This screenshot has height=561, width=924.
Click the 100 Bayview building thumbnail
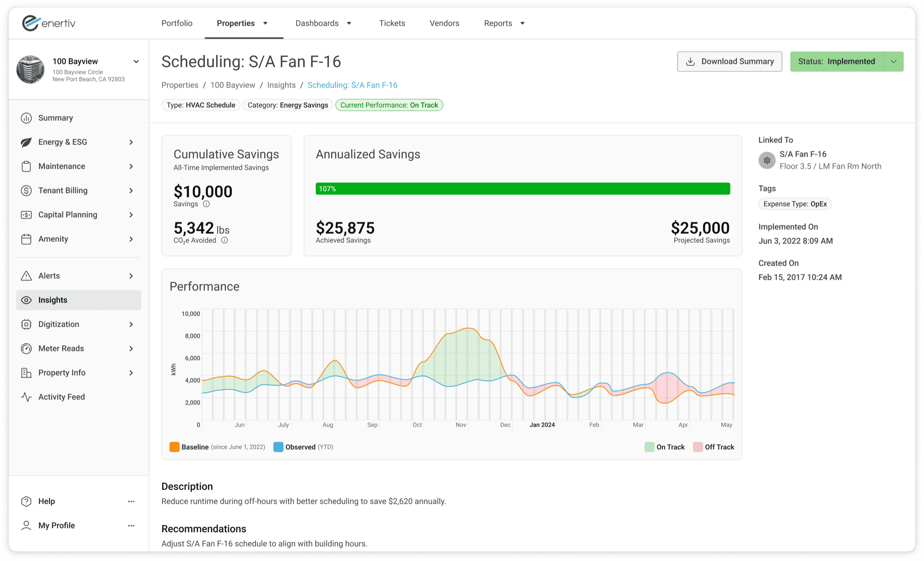tap(30, 70)
